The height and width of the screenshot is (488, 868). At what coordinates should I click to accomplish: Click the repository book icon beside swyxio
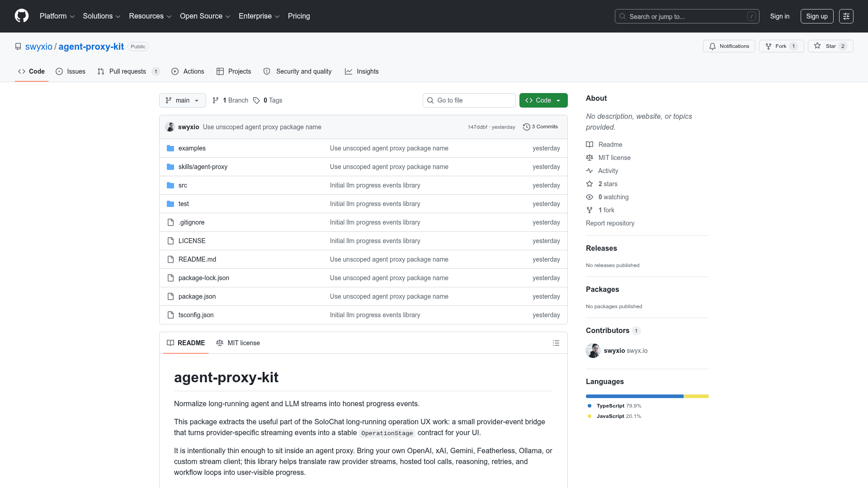[18, 47]
